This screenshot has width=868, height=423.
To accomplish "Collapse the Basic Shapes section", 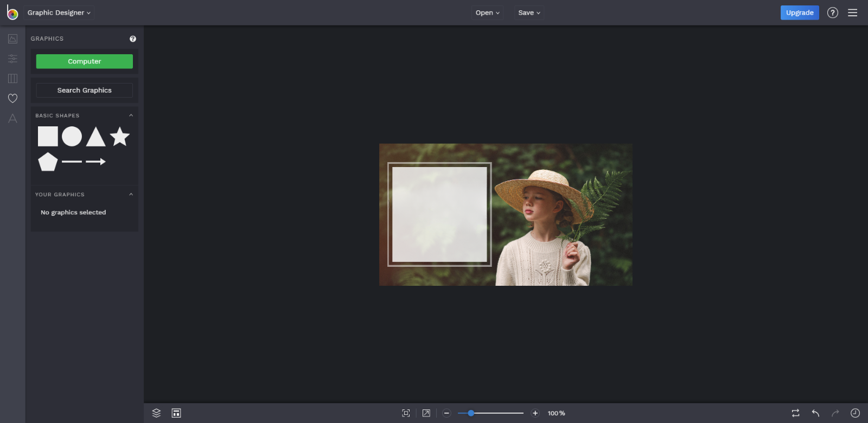I will 131,116.
